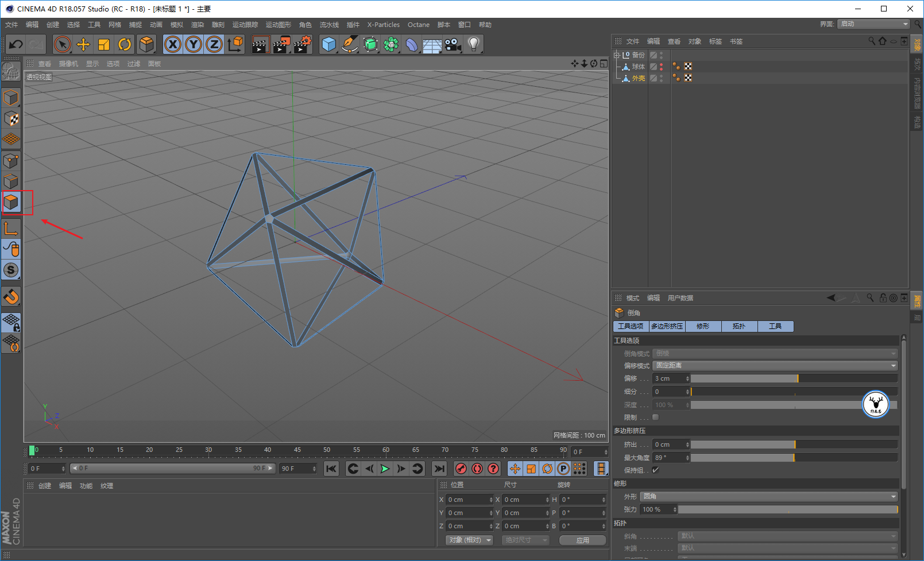This screenshot has height=561, width=924.
Task: Open the 运动图形 menu
Action: click(x=279, y=25)
